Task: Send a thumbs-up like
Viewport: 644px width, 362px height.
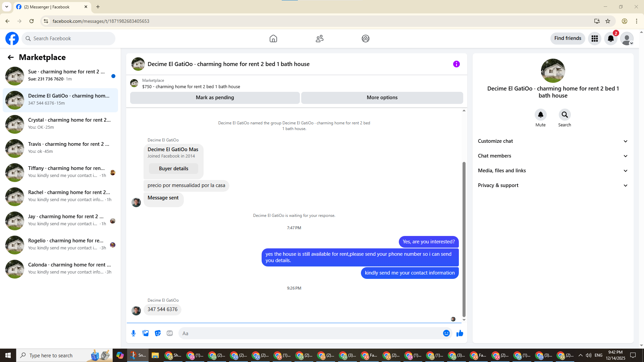Action: [x=460, y=333]
